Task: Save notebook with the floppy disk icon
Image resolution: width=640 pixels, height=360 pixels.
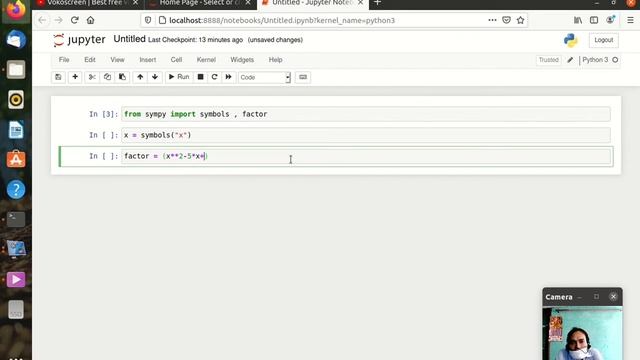Action: pos(58,77)
